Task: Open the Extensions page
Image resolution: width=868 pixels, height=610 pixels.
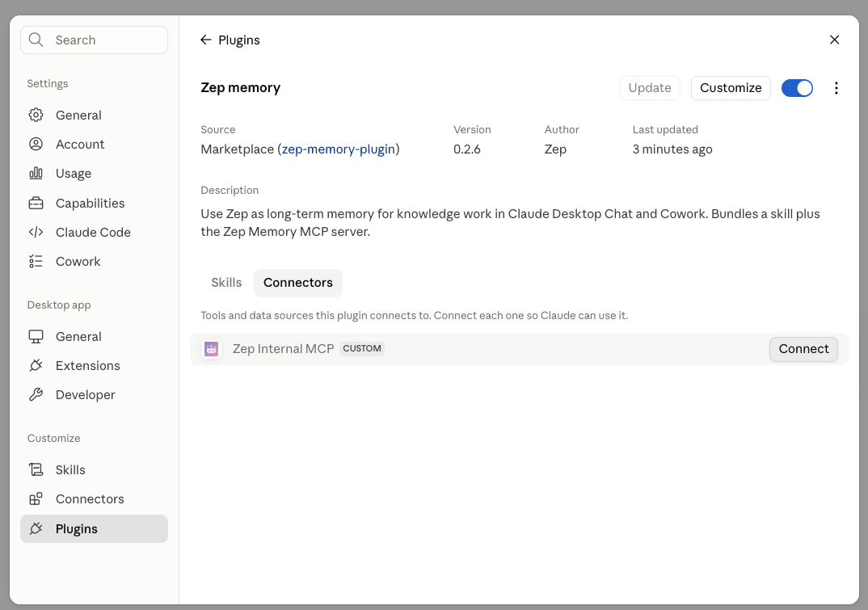Action: 94,366
